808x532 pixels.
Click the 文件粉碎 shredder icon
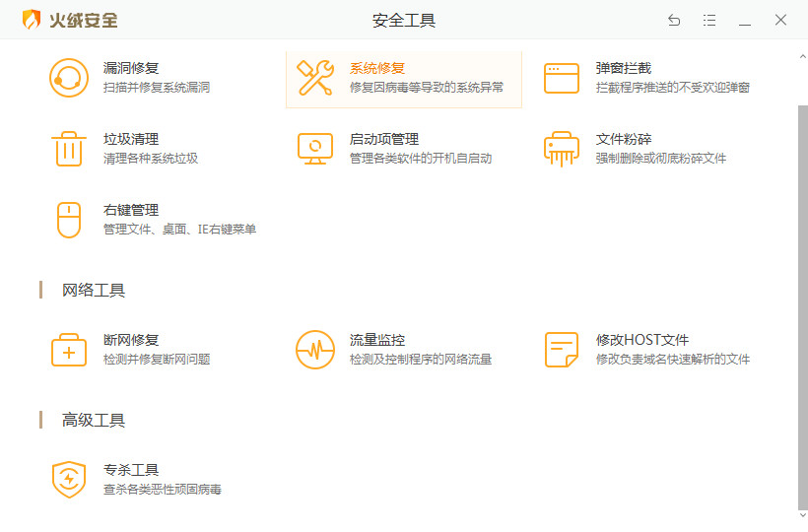click(x=562, y=149)
